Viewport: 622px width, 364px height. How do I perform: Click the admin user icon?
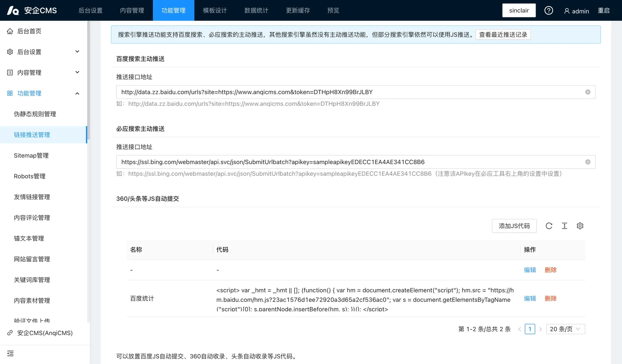point(567,11)
